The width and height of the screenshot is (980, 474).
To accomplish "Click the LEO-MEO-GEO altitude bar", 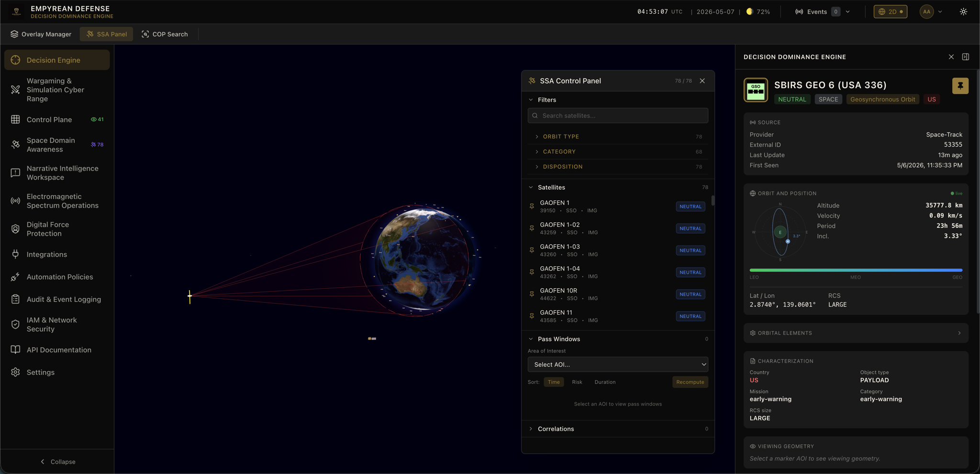I will tap(856, 271).
